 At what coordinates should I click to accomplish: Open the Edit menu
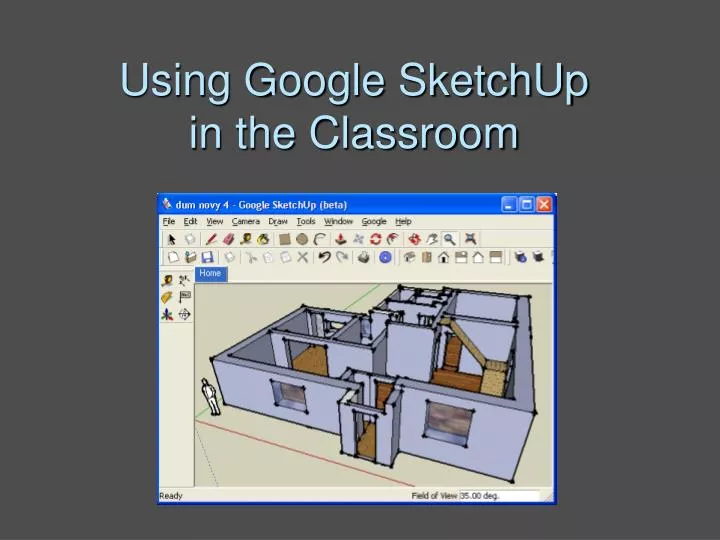(x=190, y=221)
